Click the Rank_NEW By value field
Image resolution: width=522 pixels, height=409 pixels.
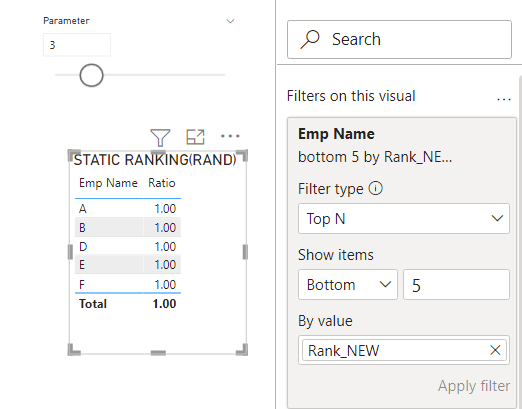(x=404, y=350)
